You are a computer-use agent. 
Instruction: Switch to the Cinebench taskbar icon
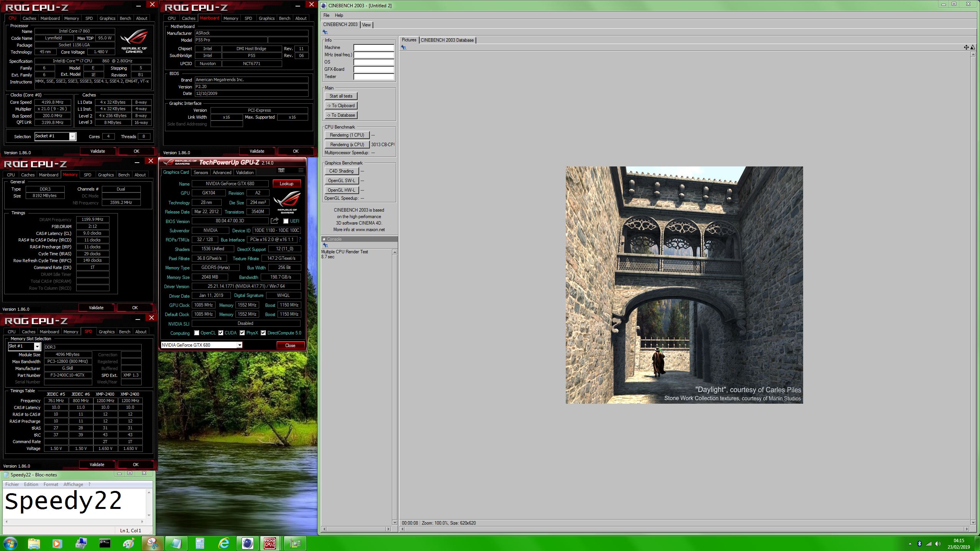click(248, 543)
